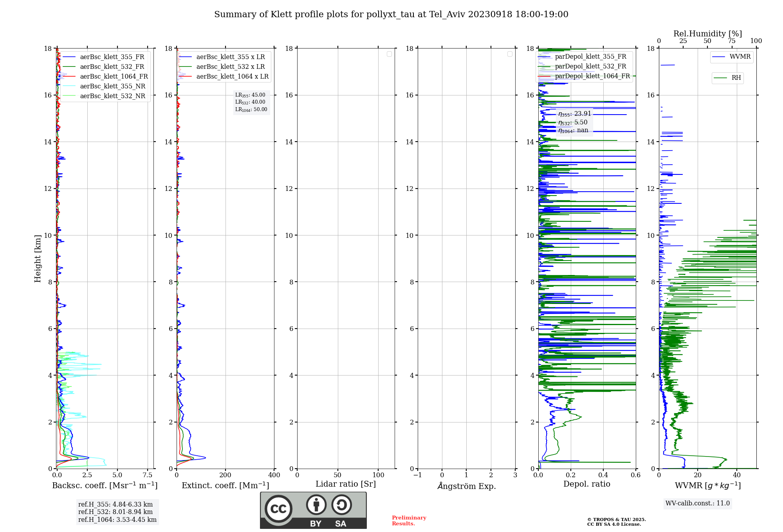Click the WVMR [g*kg⁻¹] bottom axis label
The width and height of the screenshot is (783, 532).
click(708, 485)
